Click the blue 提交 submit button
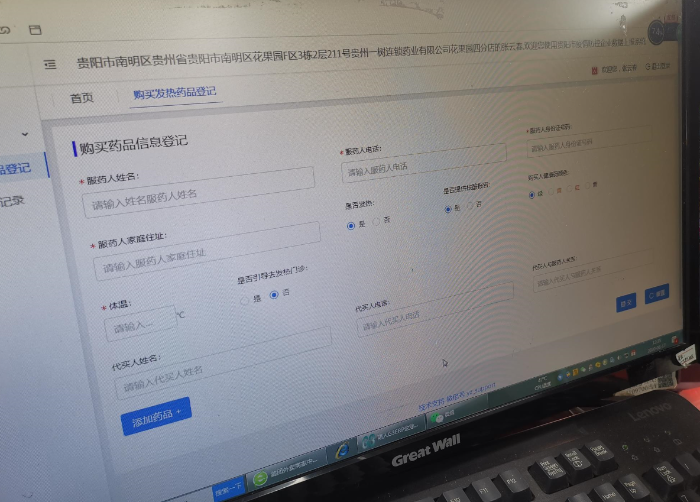Screen dimensions: 700x502 [x=626, y=301]
